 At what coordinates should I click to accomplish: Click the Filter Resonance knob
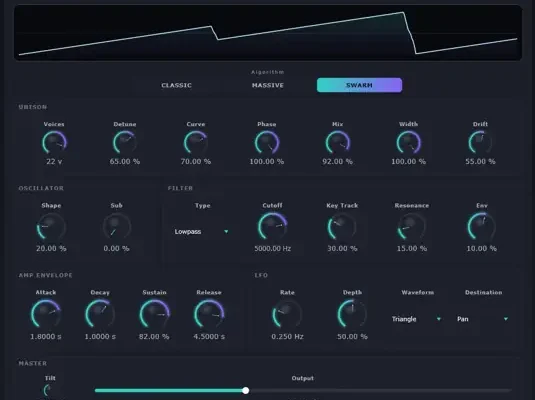click(412, 227)
